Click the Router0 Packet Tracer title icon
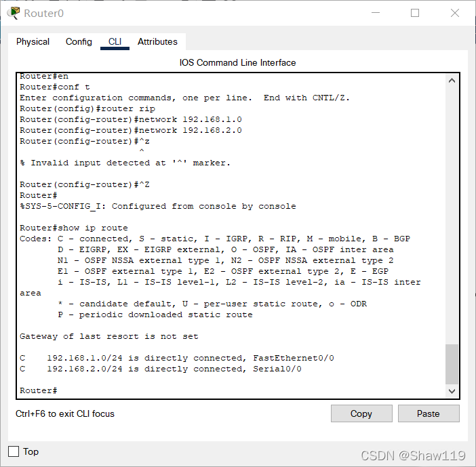 point(14,13)
